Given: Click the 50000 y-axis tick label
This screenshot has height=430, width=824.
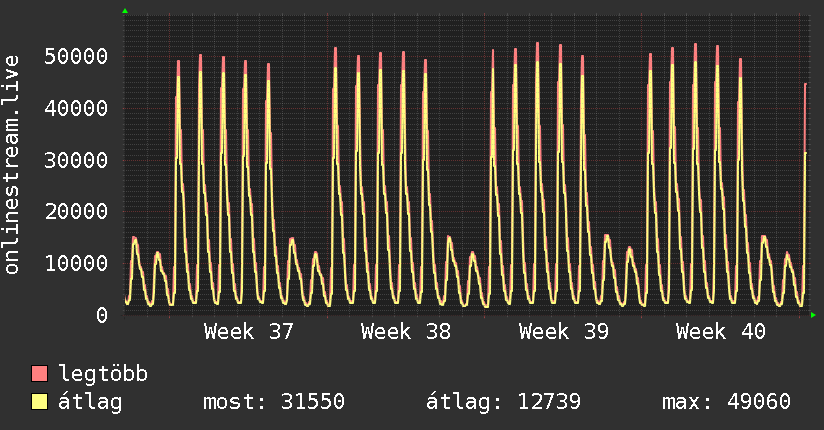Looking at the screenshot, I should (76, 56).
